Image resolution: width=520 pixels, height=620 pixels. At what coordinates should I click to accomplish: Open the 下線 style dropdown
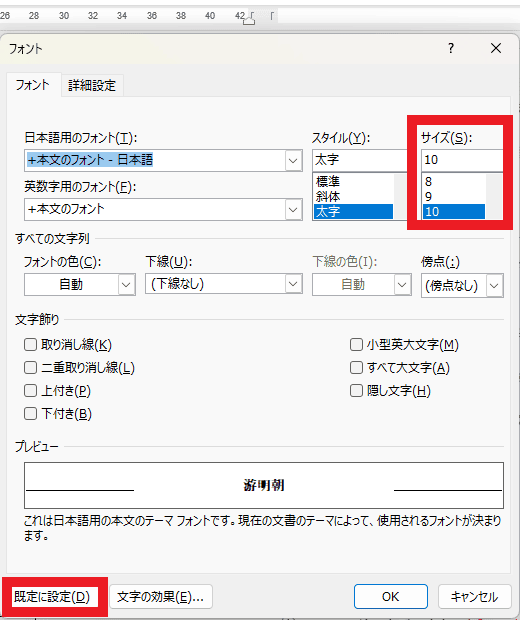pyautogui.click(x=224, y=284)
